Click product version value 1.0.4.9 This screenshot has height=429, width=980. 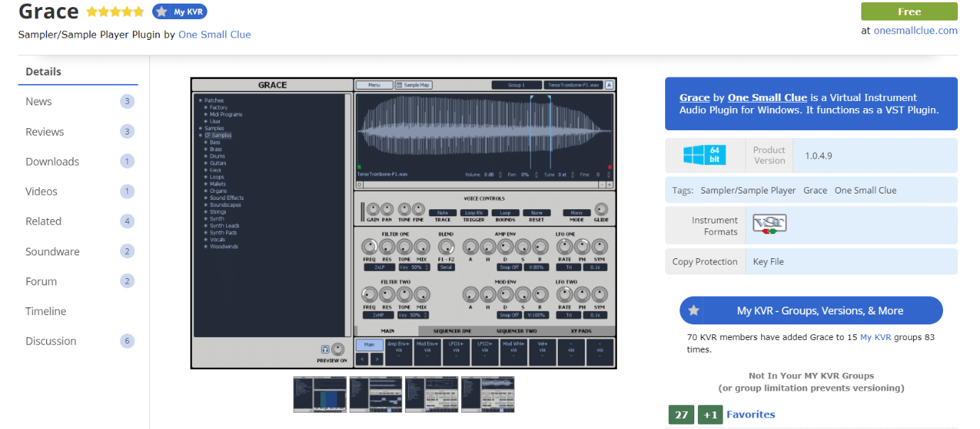[x=819, y=155]
